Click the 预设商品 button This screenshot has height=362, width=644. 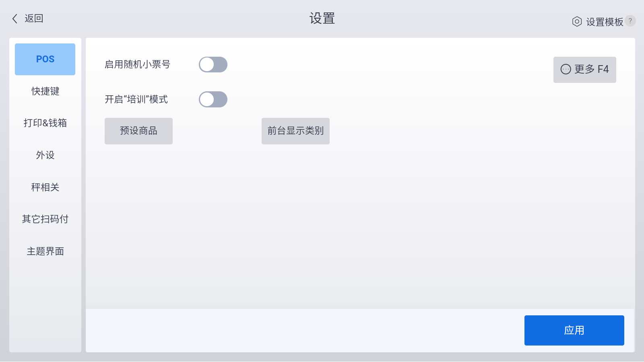click(138, 131)
